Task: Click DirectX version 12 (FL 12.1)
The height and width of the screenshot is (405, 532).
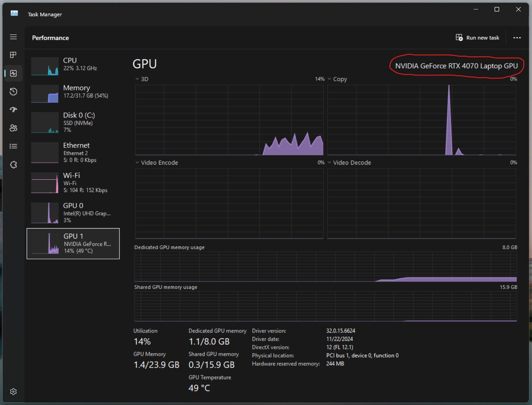Action: (x=340, y=347)
